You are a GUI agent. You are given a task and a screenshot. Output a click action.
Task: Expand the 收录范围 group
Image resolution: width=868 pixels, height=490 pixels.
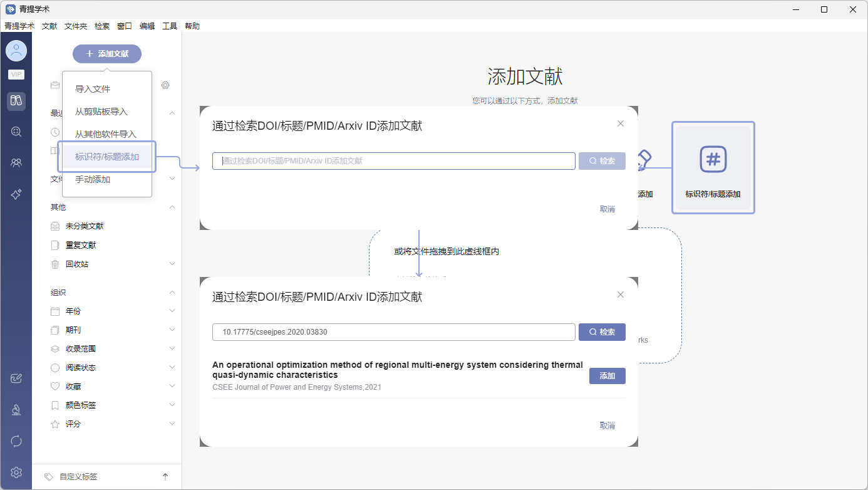click(172, 348)
